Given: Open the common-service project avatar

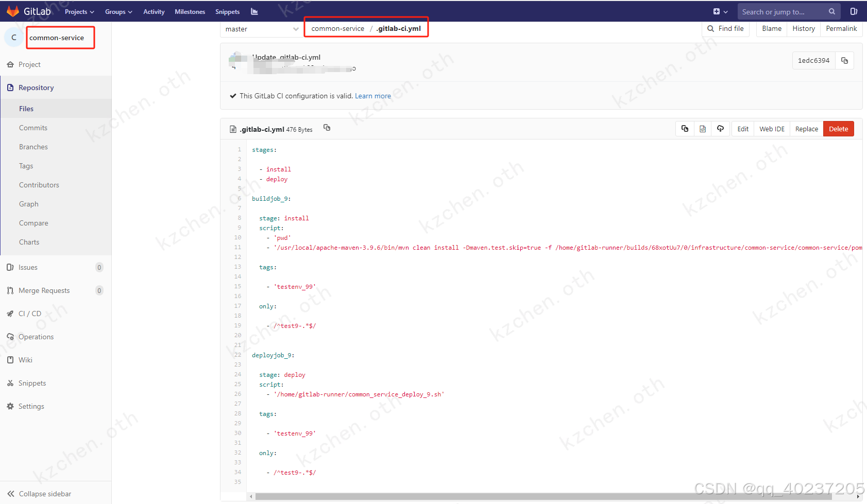Looking at the screenshot, I should [14, 37].
